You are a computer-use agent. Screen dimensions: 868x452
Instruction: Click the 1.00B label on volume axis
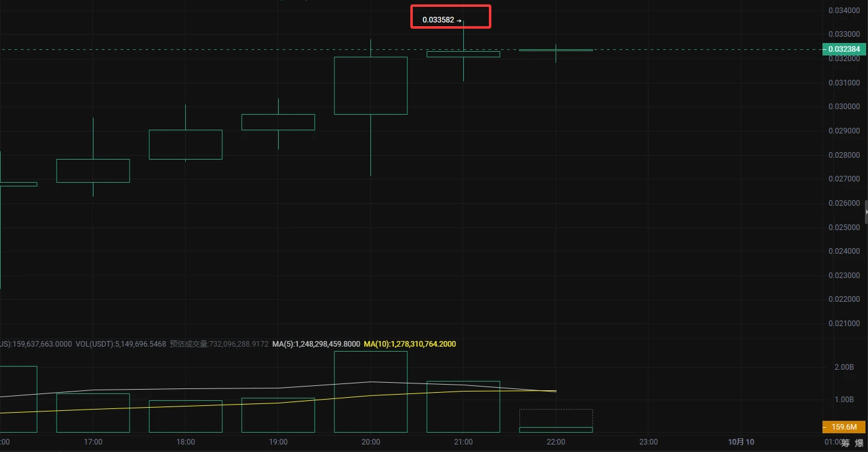click(x=844, y=400)
